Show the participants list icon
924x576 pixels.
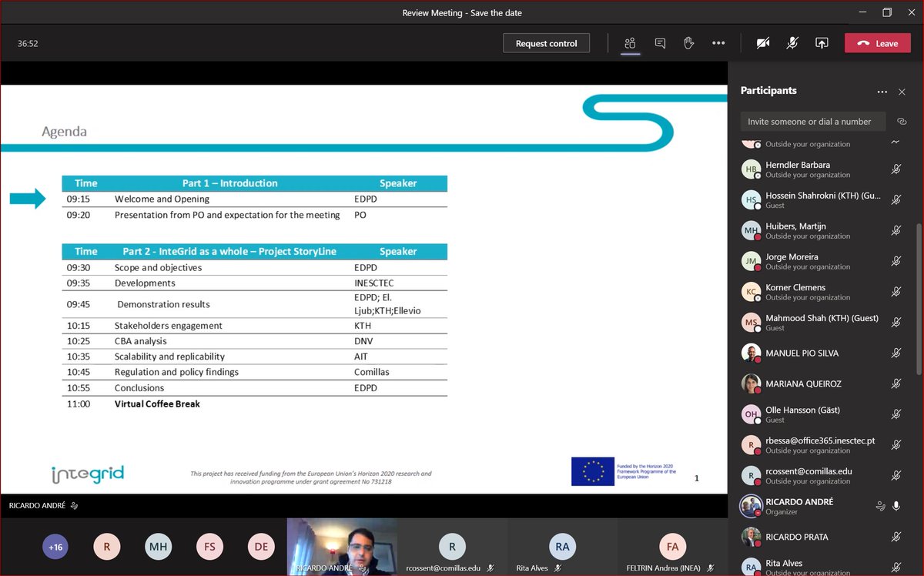(x=630, y=43)
